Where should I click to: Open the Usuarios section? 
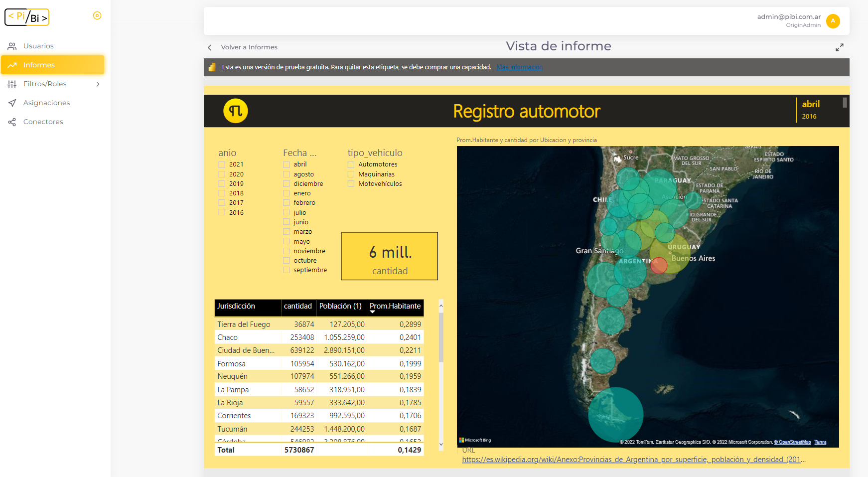coord(38,46)
